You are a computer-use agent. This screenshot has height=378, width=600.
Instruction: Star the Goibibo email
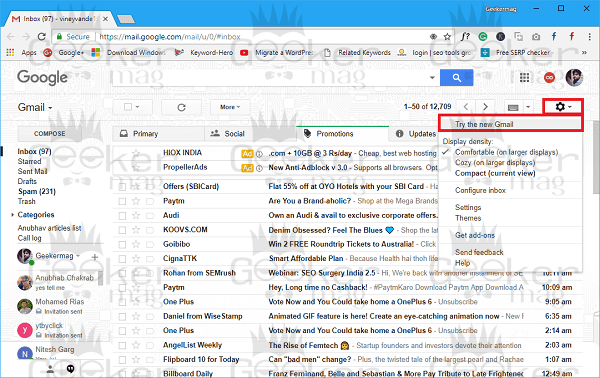click(136, 244)
